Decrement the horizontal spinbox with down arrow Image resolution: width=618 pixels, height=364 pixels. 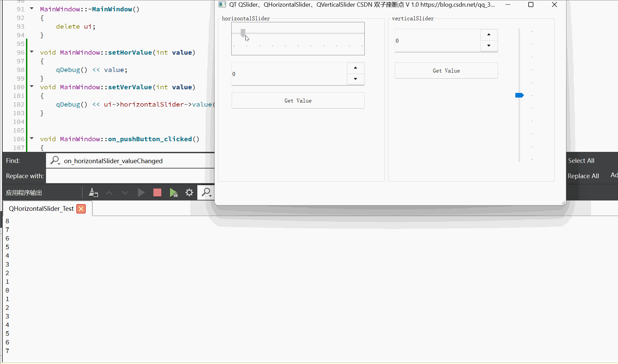click(355, 79)
